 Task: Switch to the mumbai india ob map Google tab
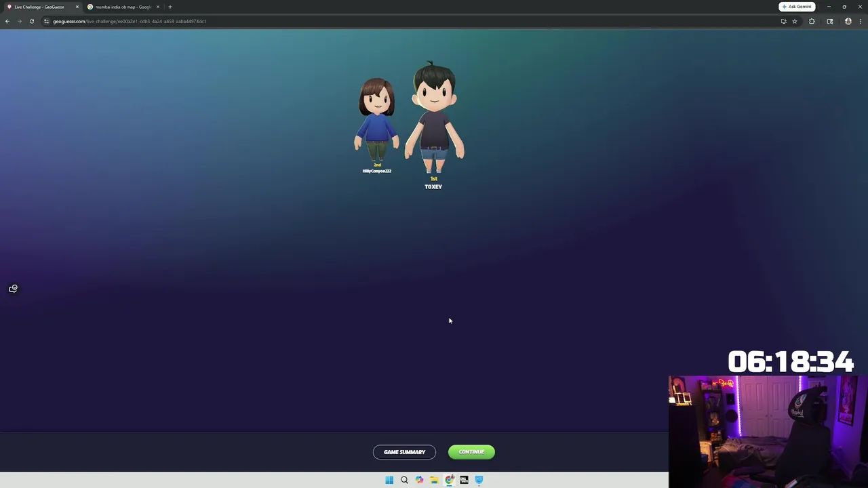tap(123, 7)
